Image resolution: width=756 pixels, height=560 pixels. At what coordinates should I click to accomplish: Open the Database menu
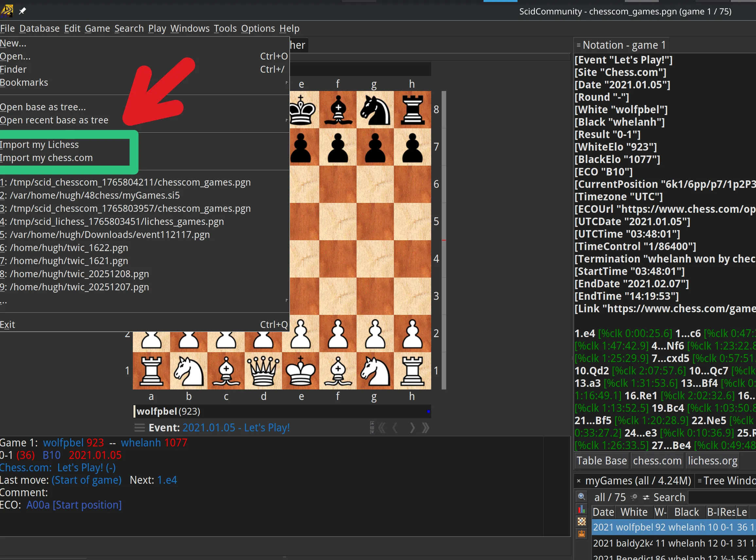point(39,28)
